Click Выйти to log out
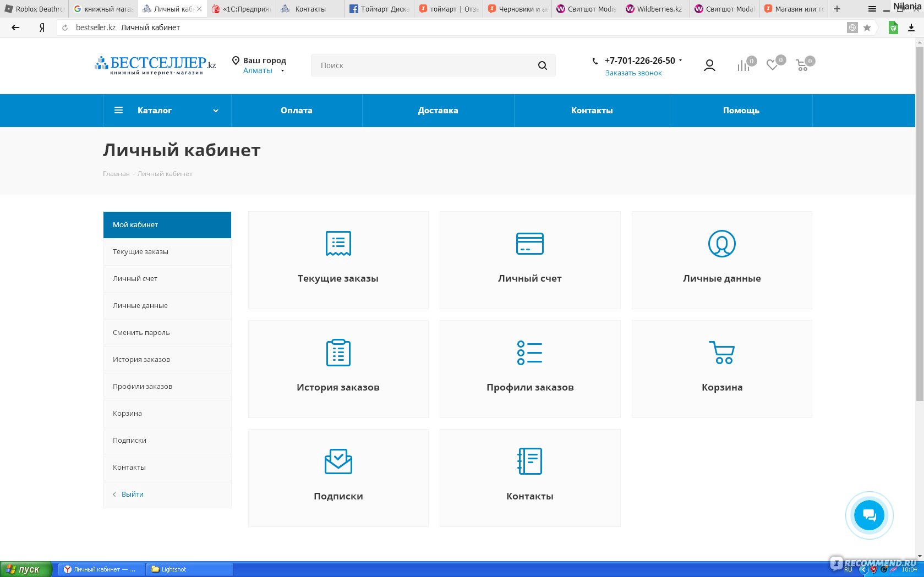924x577 pixels. tap(132, 494)
